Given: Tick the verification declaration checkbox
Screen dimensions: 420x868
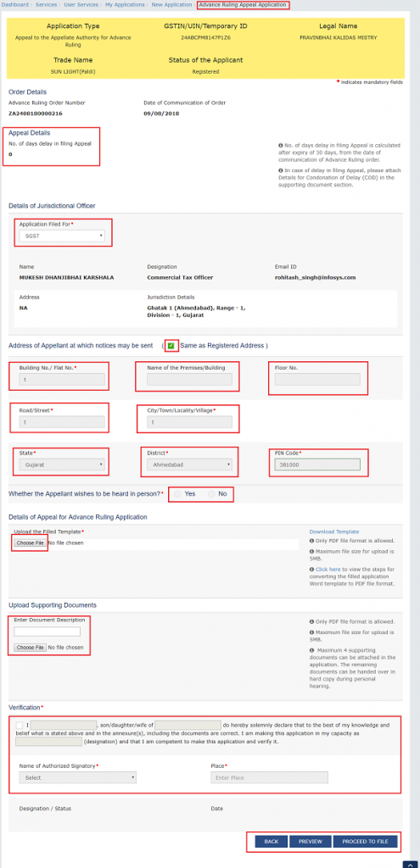Looking at the screenshot, I should 20,725.
